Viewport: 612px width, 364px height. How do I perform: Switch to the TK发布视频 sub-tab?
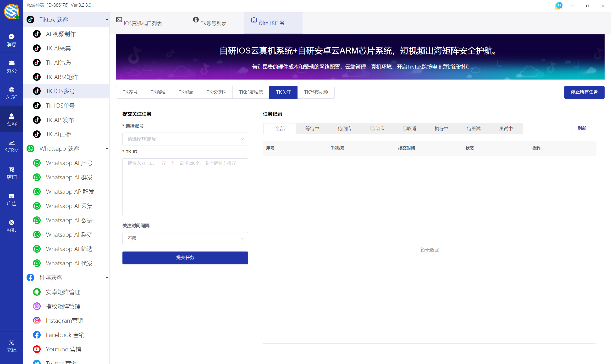point(316,92)
